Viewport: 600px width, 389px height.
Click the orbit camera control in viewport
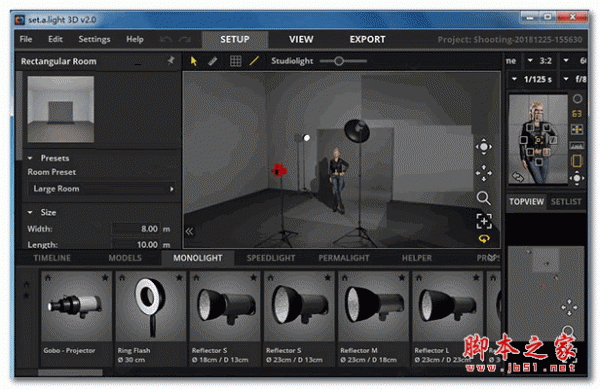[484, 147]
